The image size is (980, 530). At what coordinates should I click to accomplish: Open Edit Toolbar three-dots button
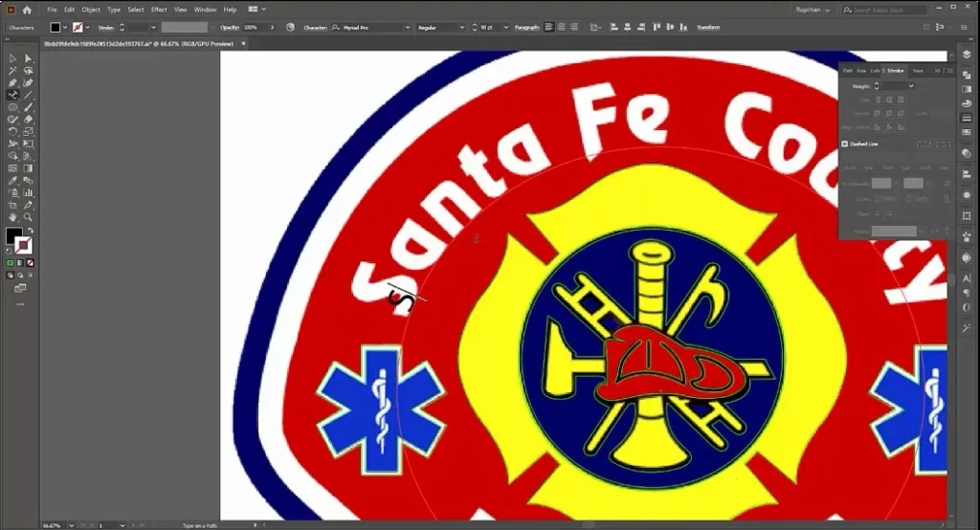point(21,304)
